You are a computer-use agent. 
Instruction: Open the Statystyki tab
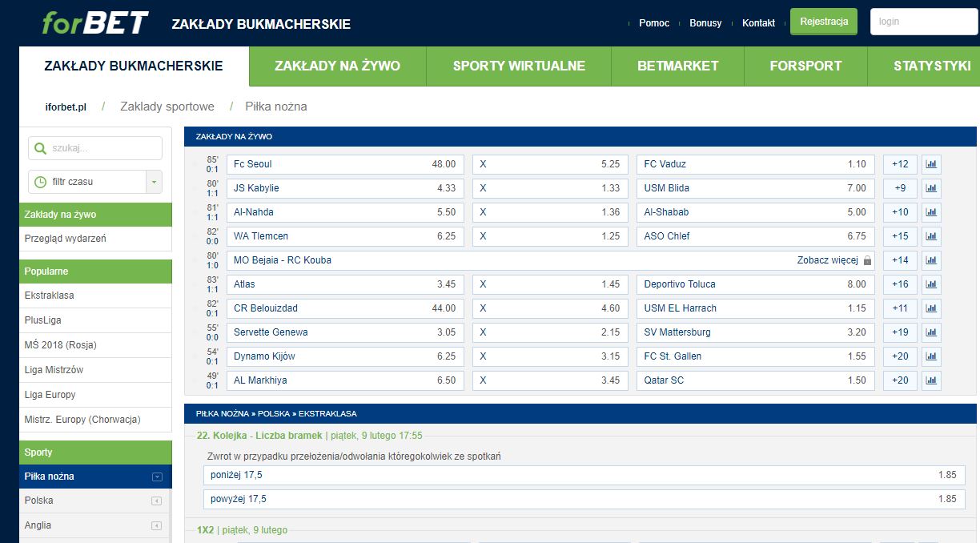tap(924, 66)
